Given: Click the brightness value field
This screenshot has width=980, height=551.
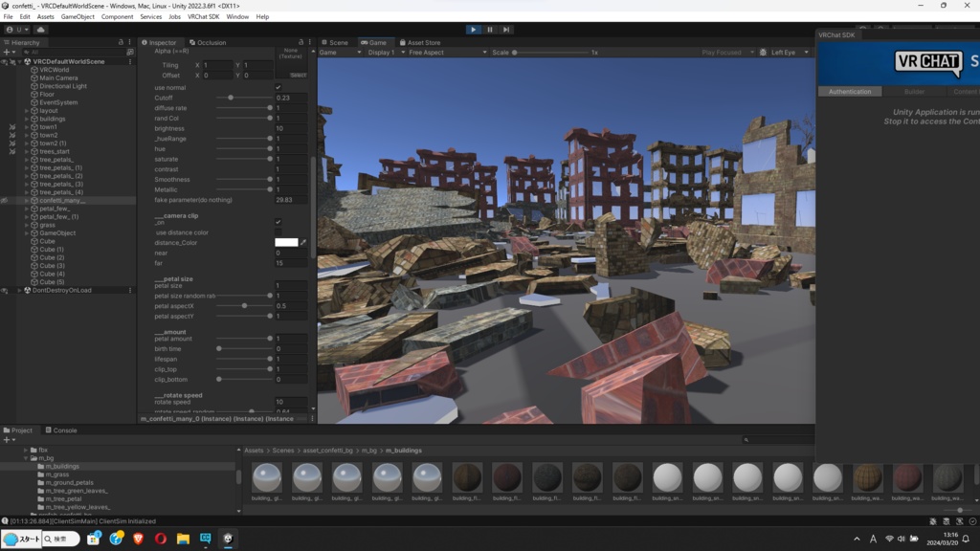Looking at the screenshot, I should pyautogui.click(x=291, y=129).
